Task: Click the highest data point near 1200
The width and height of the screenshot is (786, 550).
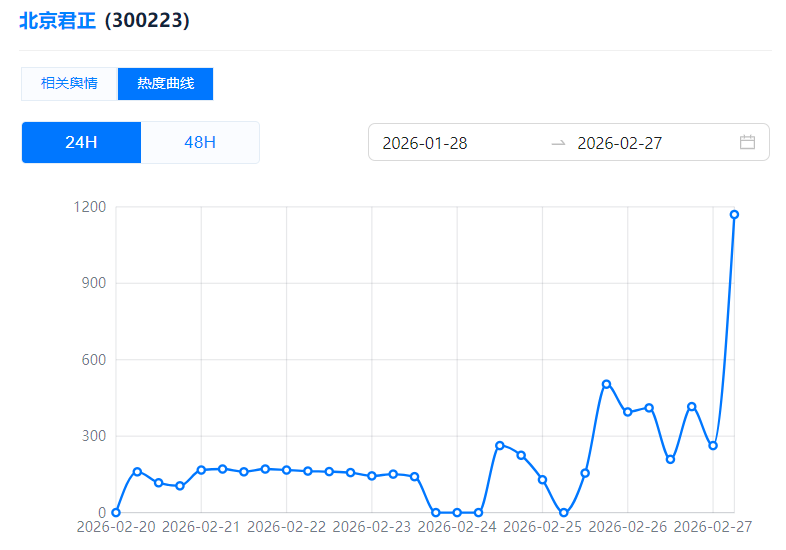Action: pyautogui.click(x=734, y=215)
